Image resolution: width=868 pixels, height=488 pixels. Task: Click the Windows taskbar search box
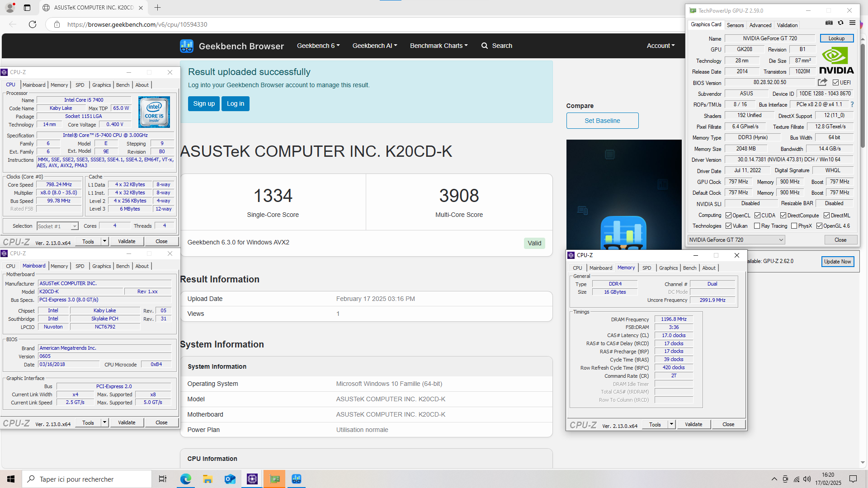pos(87,479)
